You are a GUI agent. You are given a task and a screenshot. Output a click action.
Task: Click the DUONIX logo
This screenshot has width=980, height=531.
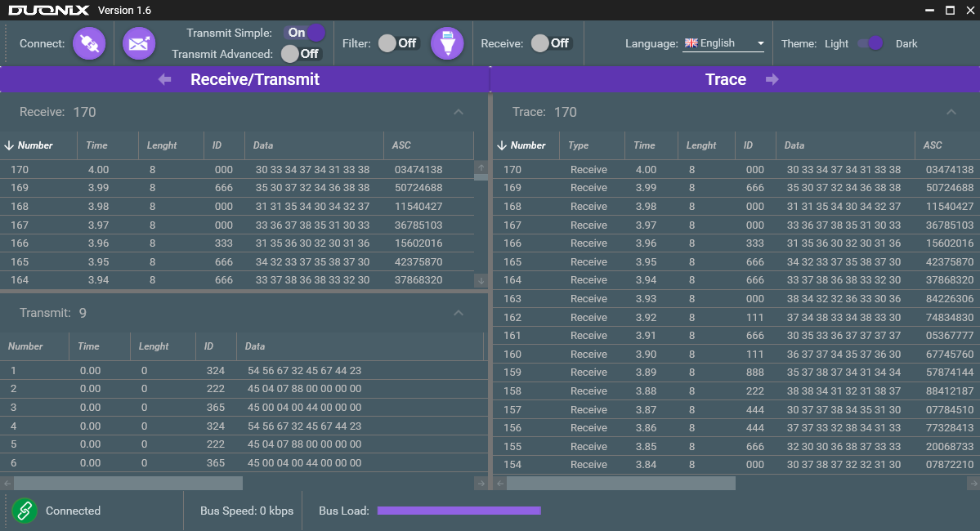[49, 10]
